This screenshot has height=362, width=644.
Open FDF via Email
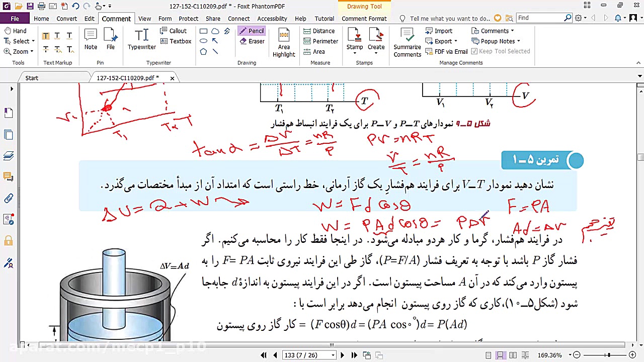pyautogui.click(x=447, y=51)
